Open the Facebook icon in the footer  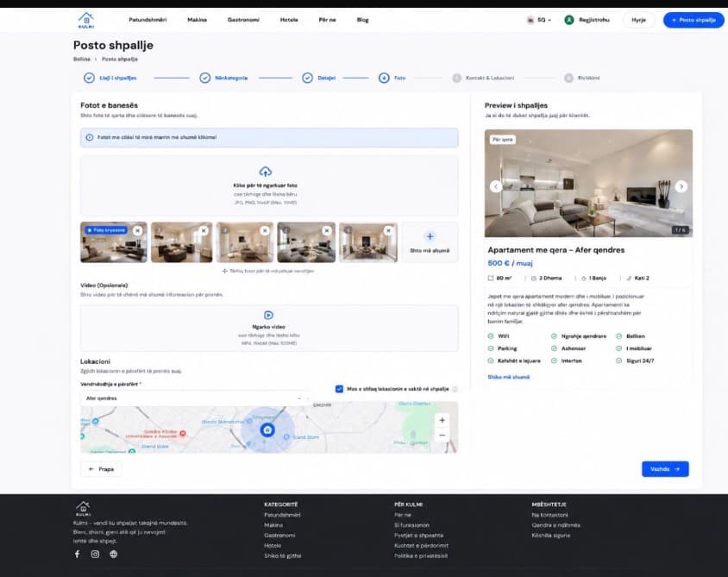point(77,554)
